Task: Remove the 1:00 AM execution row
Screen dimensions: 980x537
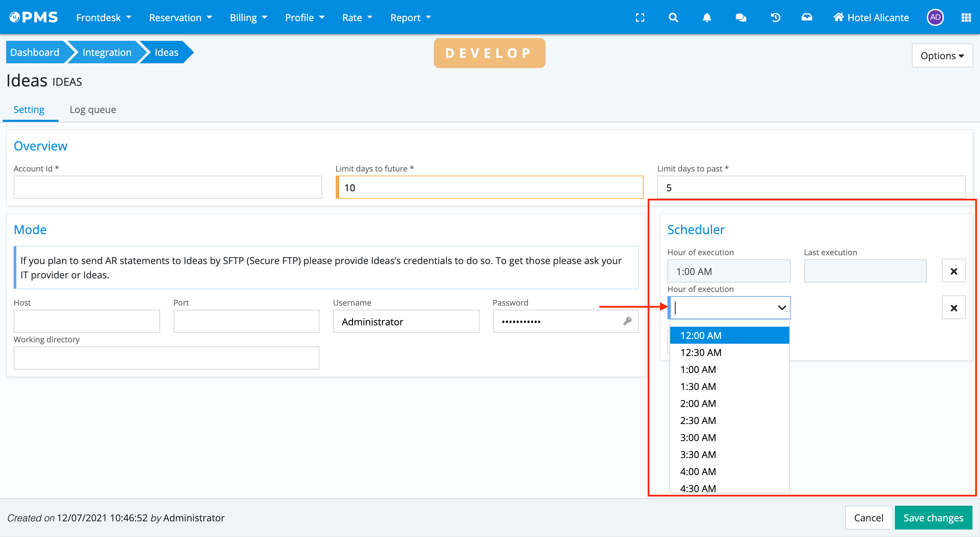Action: (953, 271)
